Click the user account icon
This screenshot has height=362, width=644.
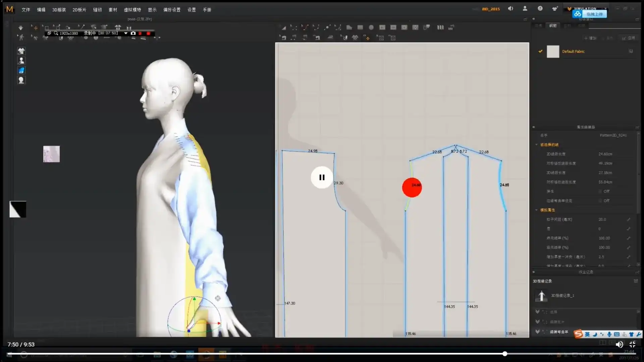pos(525,9)
